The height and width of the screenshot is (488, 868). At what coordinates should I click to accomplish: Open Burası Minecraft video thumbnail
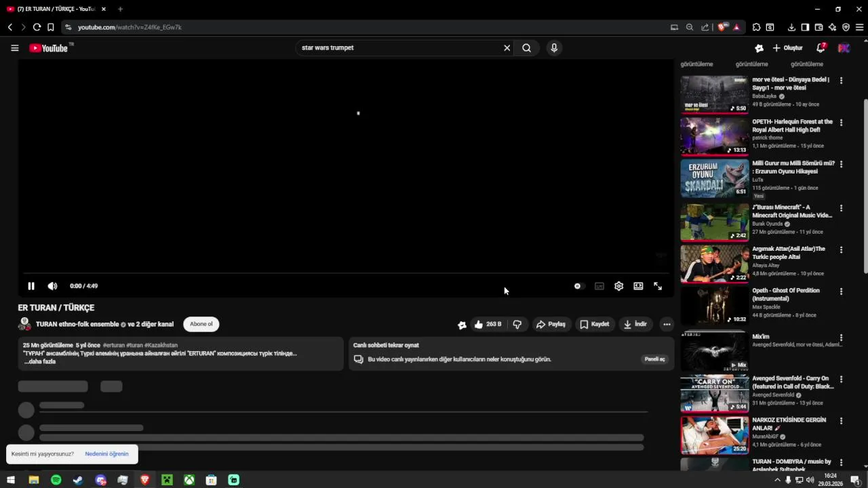coord(715,222)
